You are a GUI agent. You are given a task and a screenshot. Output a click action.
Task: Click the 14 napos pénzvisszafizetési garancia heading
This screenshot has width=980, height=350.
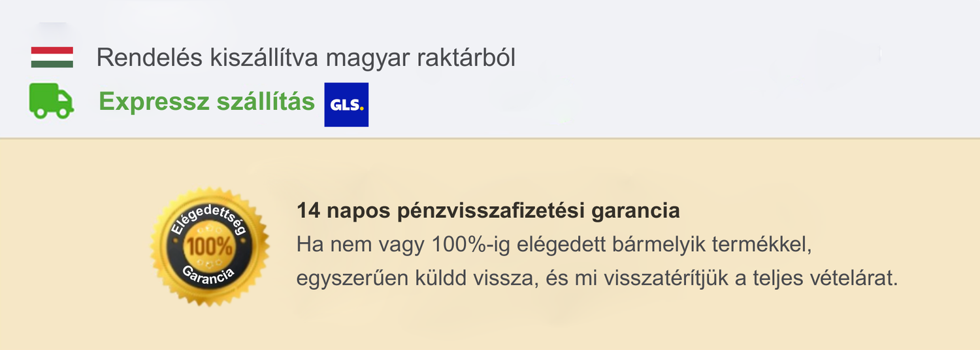coord(488,211)
